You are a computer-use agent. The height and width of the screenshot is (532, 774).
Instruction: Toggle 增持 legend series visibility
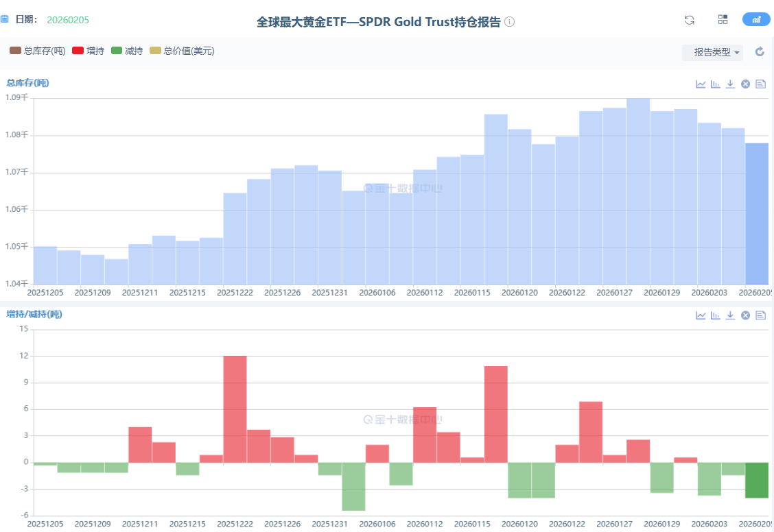[89, 51]
